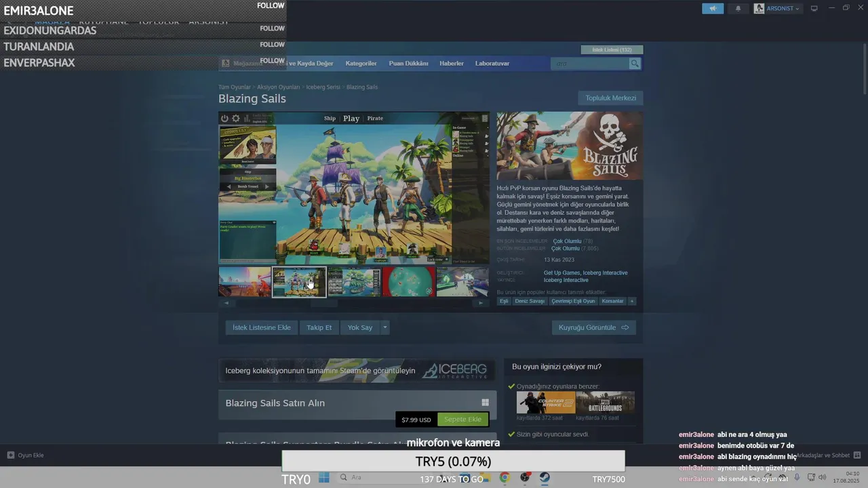The height and width of the screenshot is (488, 868).
Task: Click the taskbar clock showing 04:10
Action: point(847,477)
